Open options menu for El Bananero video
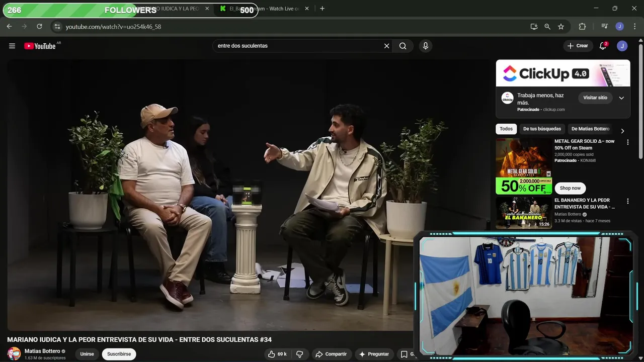The width and height of the screenshot is (644, 362). click(x=627, y=201)
